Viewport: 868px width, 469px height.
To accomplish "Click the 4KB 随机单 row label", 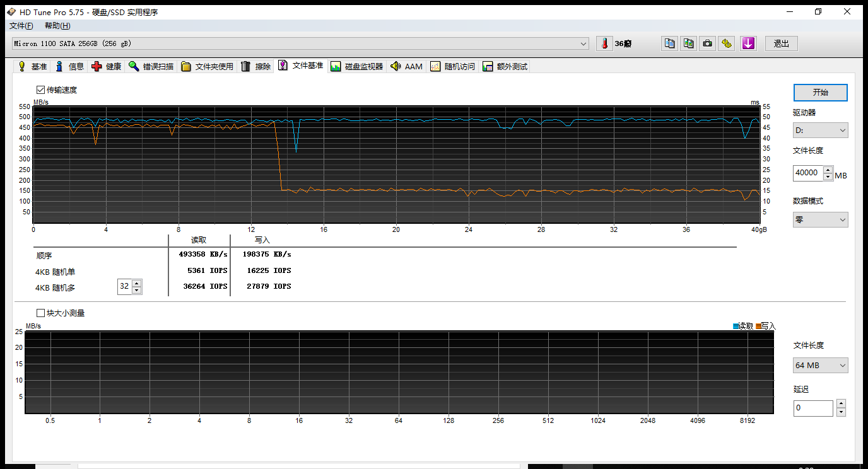I will click(55, 272).
